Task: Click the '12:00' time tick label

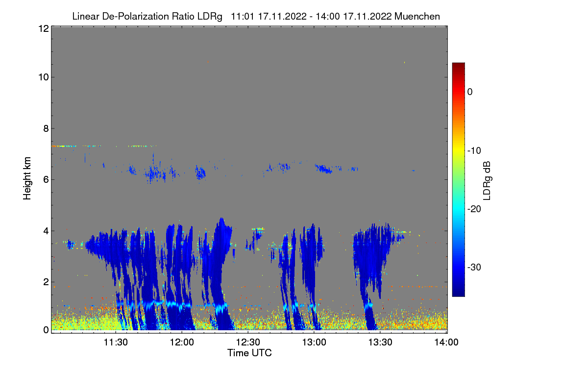Action: [182, 343]
